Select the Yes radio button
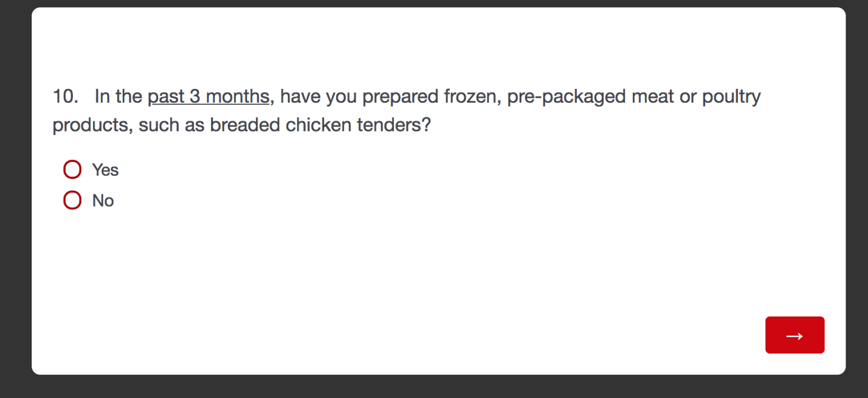Image resolution: width=868 pixels, height=398 pixels. click(72, 170)
